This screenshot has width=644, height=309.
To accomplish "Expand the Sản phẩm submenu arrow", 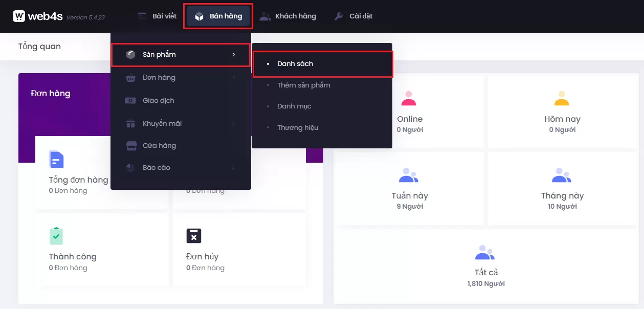I will click(233, 55).
